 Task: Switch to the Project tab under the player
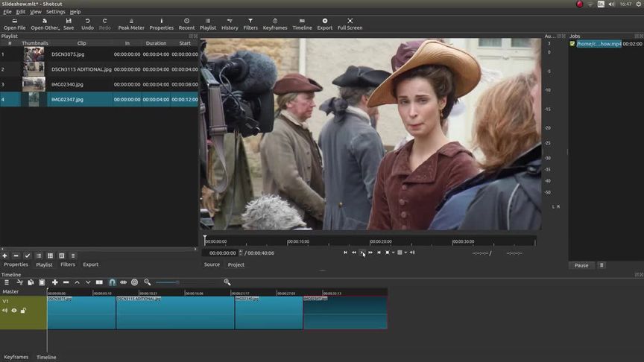[236, 264]
